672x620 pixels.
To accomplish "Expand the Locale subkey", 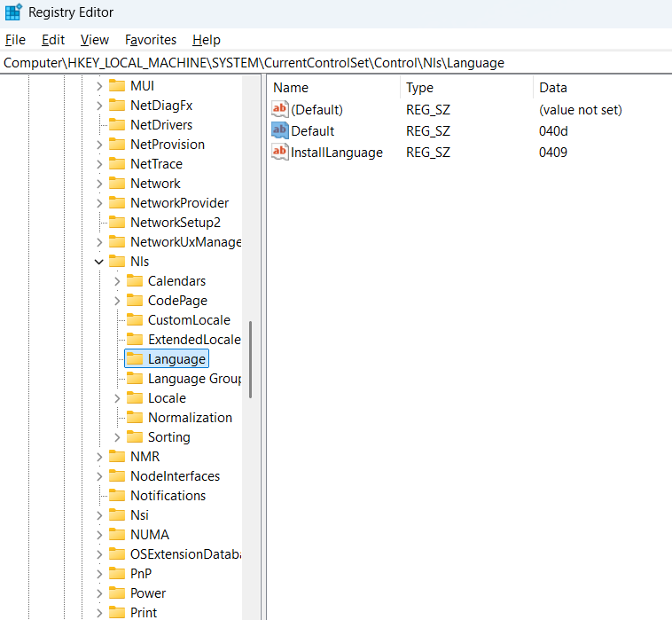I will (x=117, y=398).
